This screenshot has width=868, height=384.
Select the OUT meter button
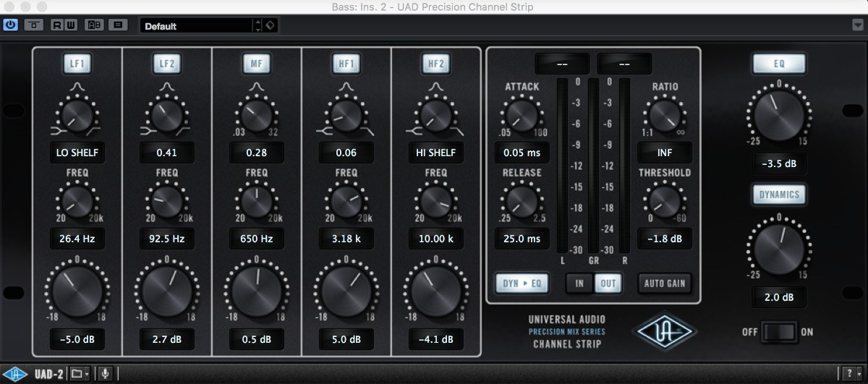click(608, 283)
